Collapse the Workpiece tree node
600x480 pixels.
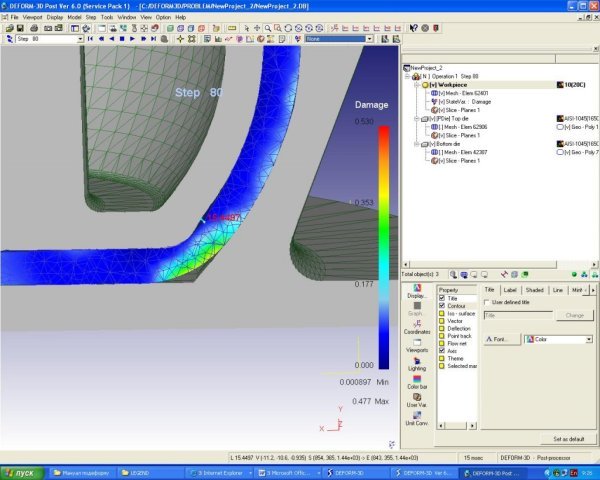click(x=417, y=85)
